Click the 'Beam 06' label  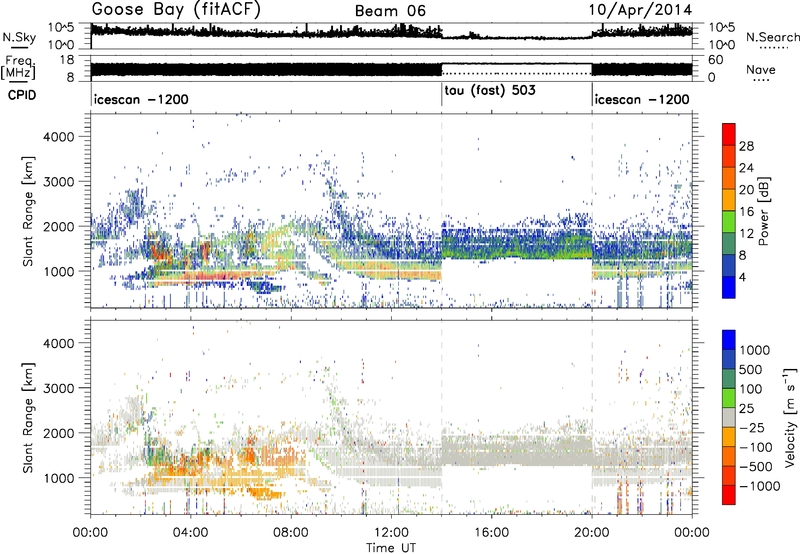coord(390,11)
